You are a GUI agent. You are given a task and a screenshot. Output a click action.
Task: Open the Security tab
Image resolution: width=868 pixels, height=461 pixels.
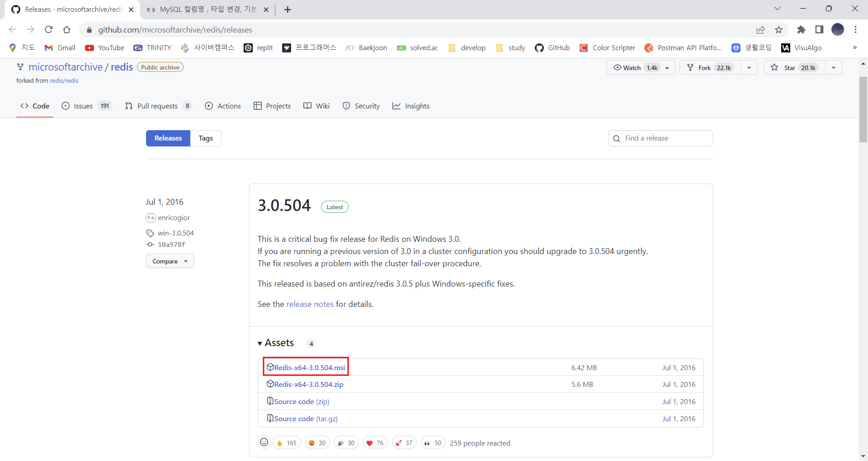pyautogui.click(x=361, y=106)
